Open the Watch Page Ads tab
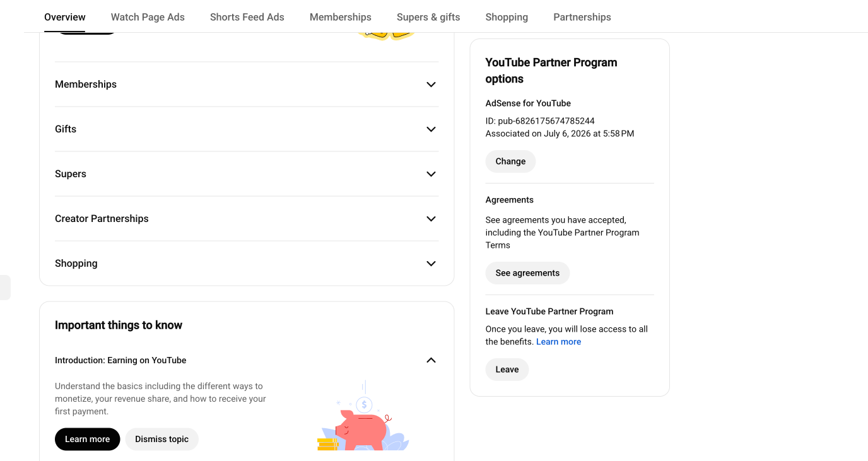This screenshot has height=461, width=868. (x=148, y=17)
